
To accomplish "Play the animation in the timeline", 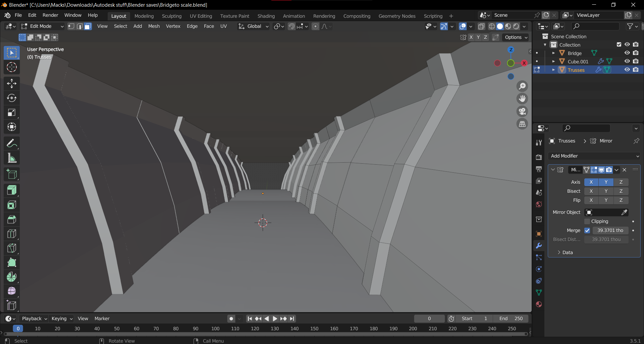I will click(x=275, y=319).
